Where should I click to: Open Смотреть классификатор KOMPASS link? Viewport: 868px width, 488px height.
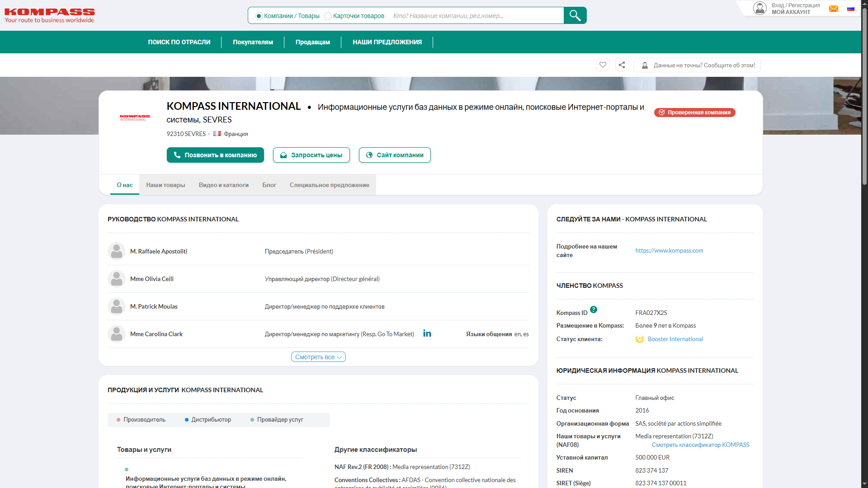pos(700,445)
